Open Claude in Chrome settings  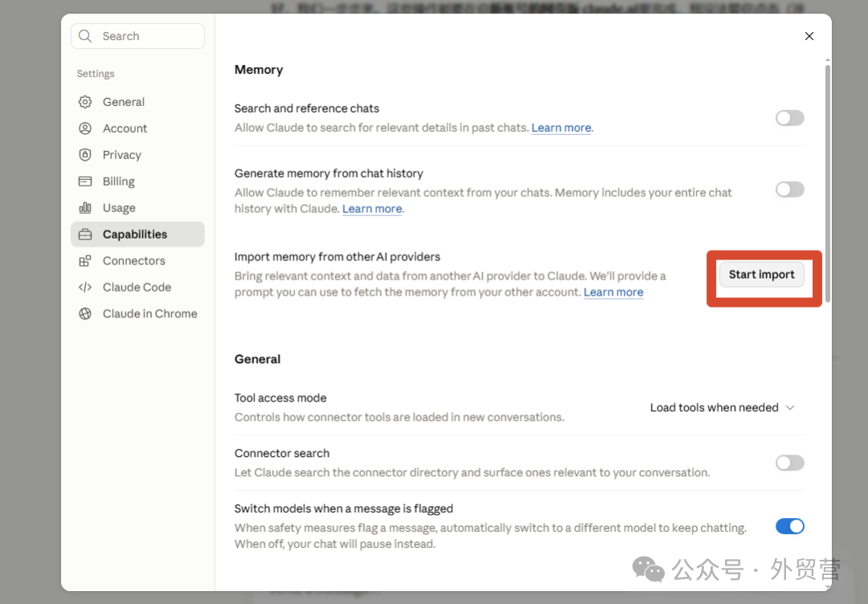137,313
